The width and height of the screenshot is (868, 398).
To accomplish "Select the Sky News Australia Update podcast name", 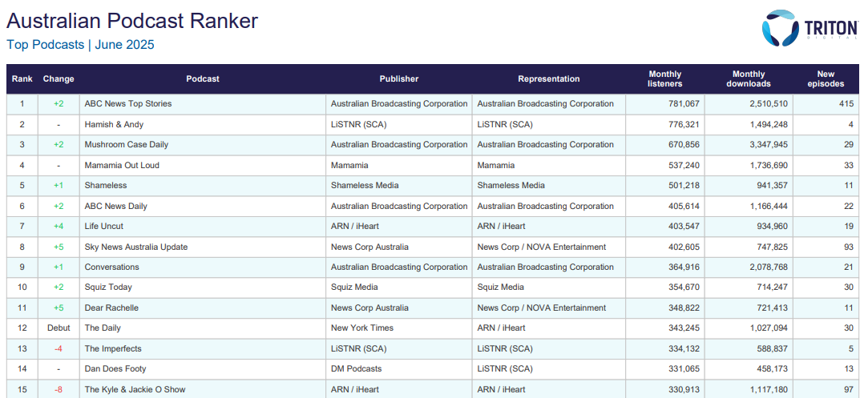I will tap(136, 247).
